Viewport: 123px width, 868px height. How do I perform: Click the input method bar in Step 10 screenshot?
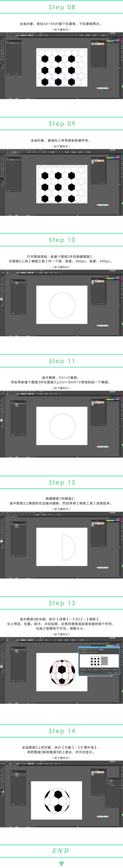102,325
